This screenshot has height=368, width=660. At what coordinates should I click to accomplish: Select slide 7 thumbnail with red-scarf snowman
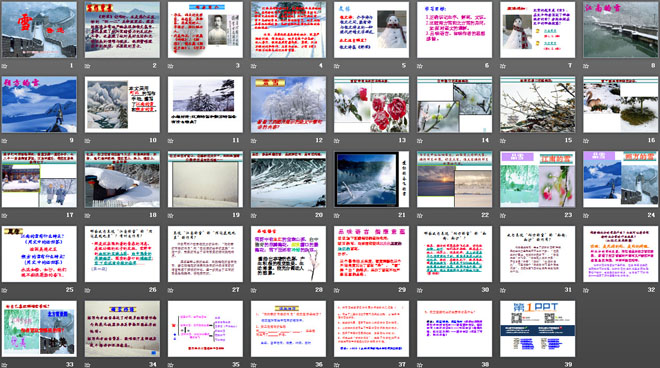538,29
